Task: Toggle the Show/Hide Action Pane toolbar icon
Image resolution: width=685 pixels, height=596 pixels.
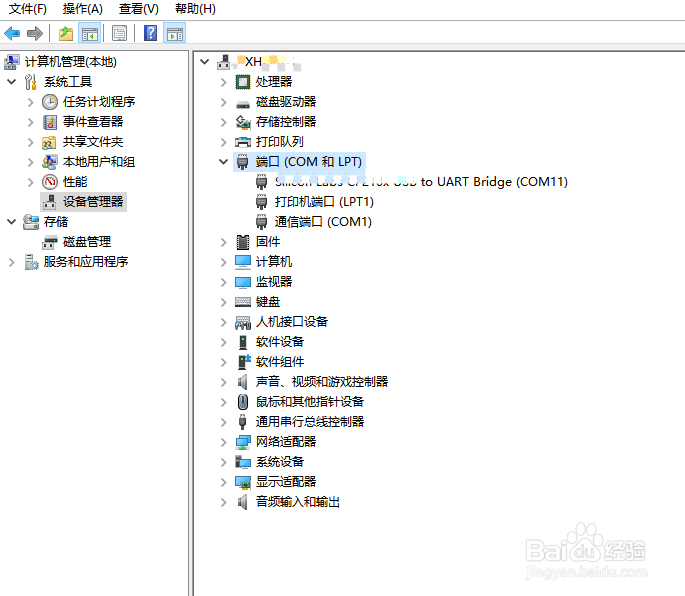Action: pos(175,33)
